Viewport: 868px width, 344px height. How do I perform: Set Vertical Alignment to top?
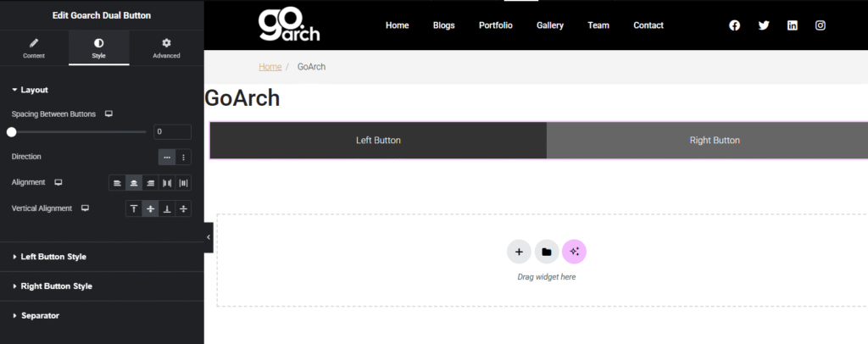pyautogui.click(x=133, y=208)
